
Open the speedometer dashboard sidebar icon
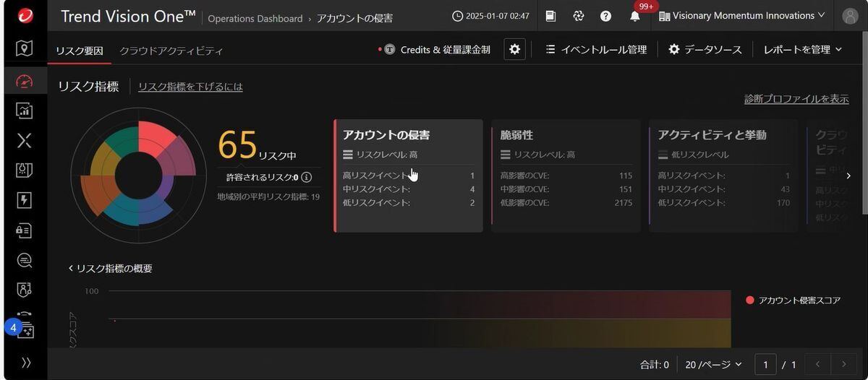pyautogui.click(x=24, y=80)
